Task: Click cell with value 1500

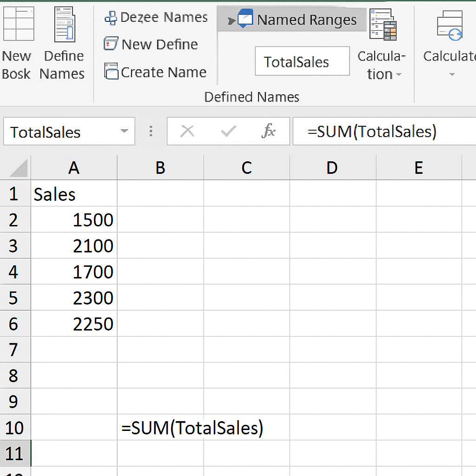Action: [x=74, y=219]
